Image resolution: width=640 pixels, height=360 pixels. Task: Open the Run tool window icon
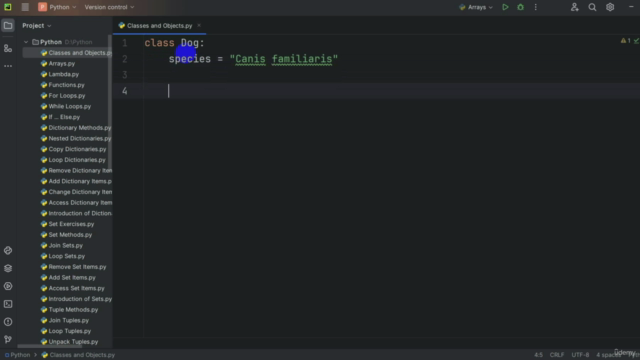[x=8, y=286]
